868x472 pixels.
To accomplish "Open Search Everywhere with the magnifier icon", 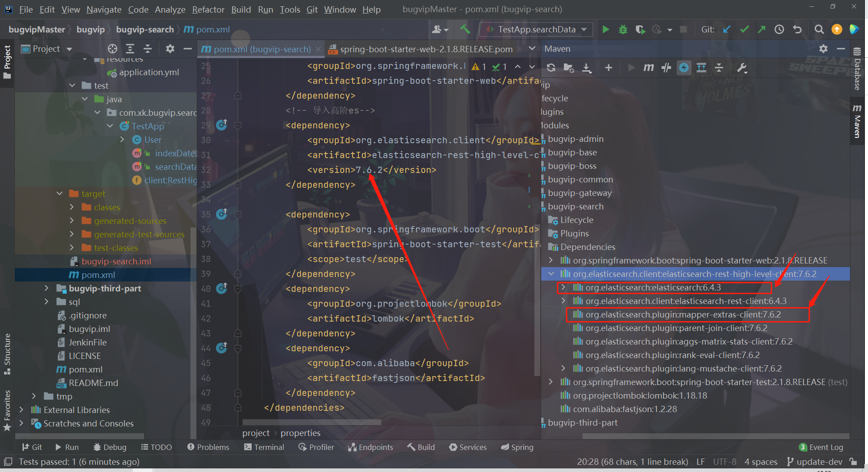I will [x=819, y=29].
